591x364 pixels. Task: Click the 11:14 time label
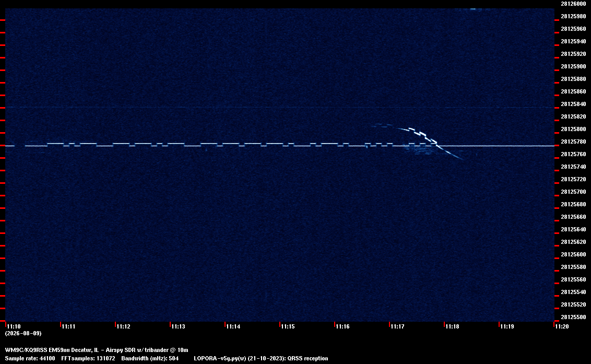pos(233,326)
